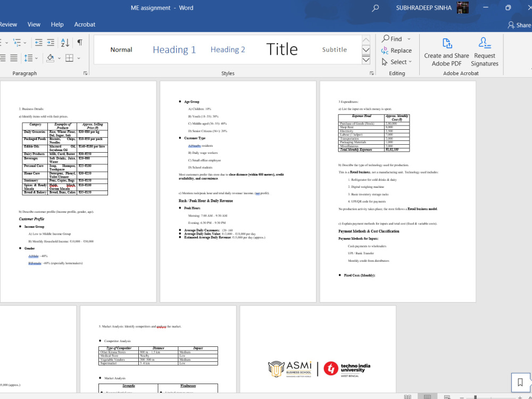
Task: Click Create and Share Adobe PDF
Action: pos(446,52)
